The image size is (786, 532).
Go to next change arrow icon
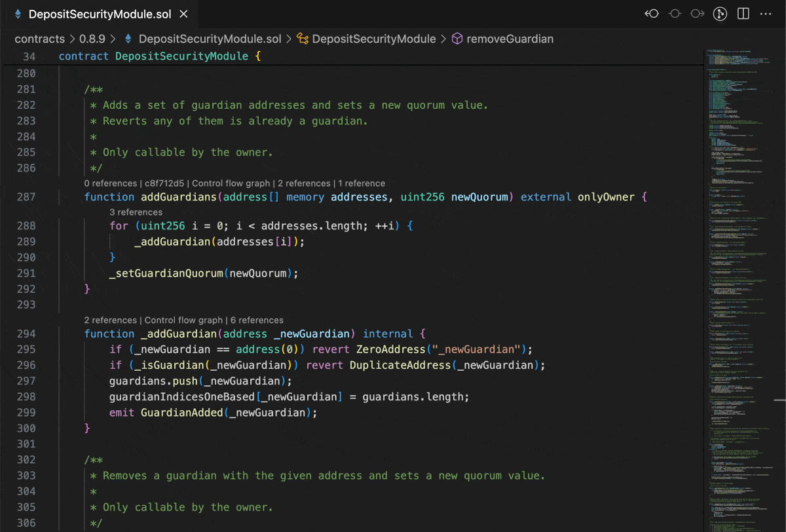pyautogui.click(x=697, y=14)
